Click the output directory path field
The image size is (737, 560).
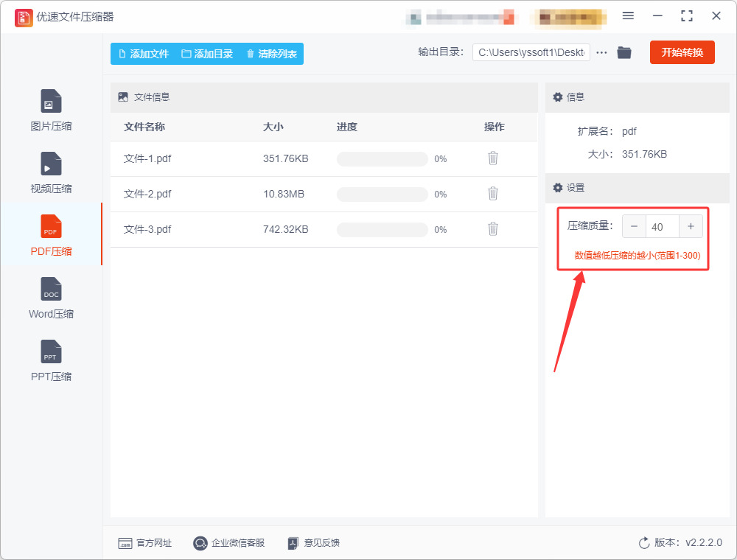click(x=531, y=52)
